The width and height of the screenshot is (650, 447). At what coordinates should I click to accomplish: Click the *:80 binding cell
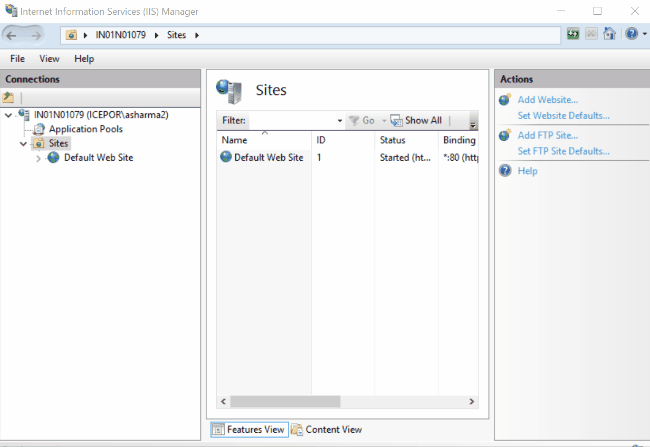point(460,158)
